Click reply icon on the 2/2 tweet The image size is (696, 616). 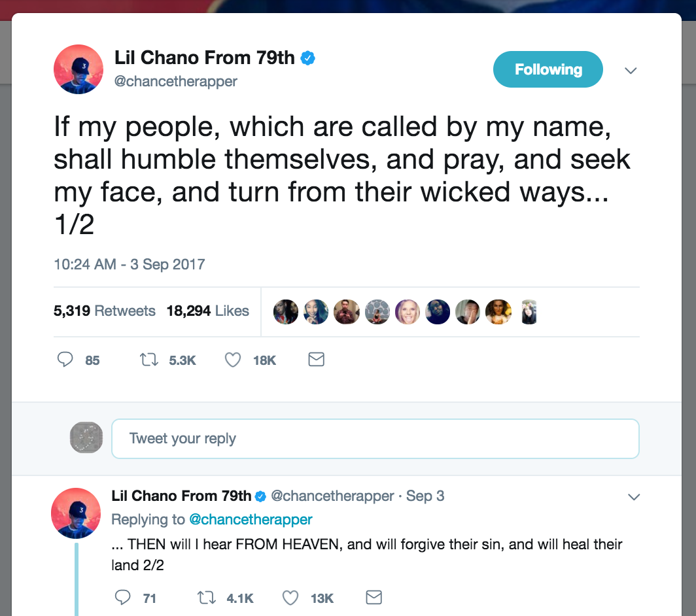(123, 597)
